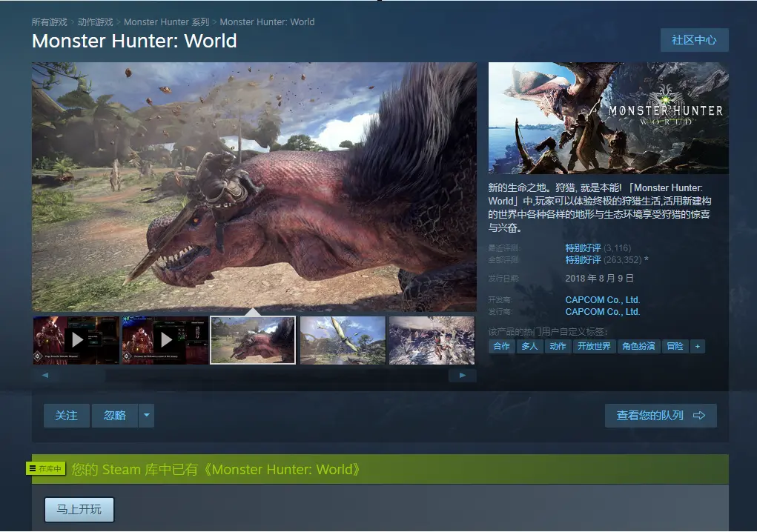Select the snowy battle screenshot thumbnail

(432, 340)
